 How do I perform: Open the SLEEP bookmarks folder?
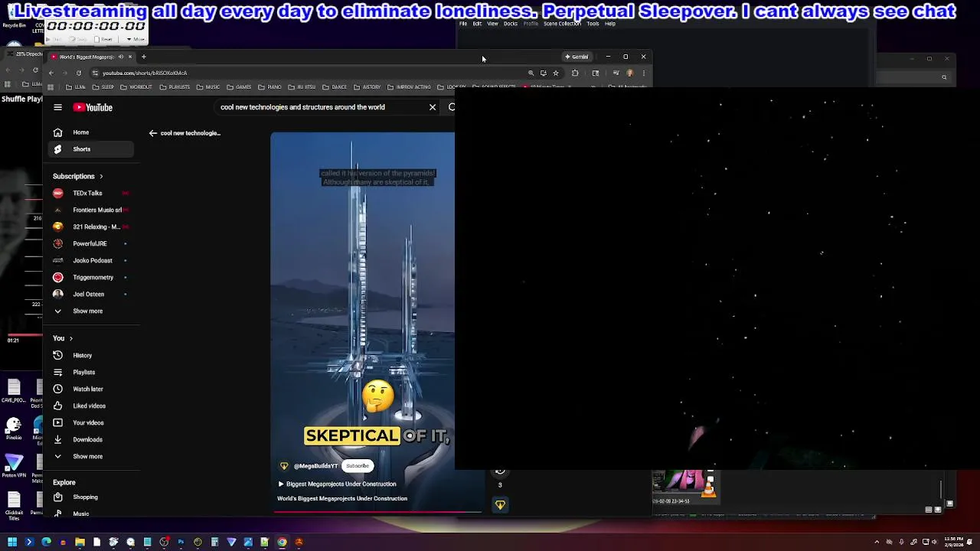tap(104, 87)
